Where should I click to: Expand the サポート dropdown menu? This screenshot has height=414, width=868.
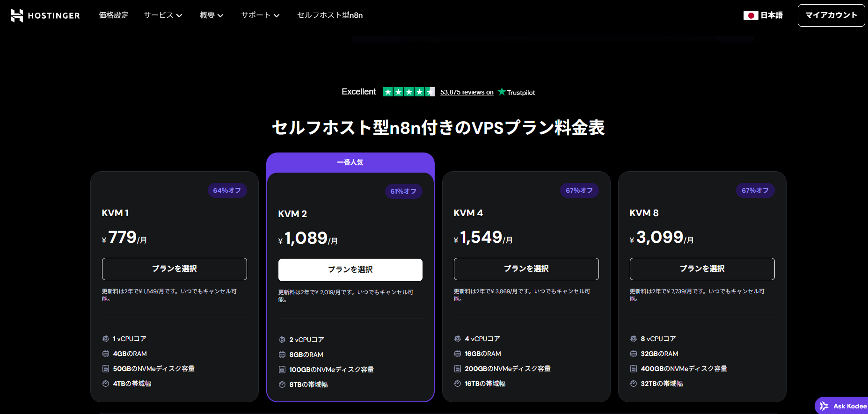260,15
